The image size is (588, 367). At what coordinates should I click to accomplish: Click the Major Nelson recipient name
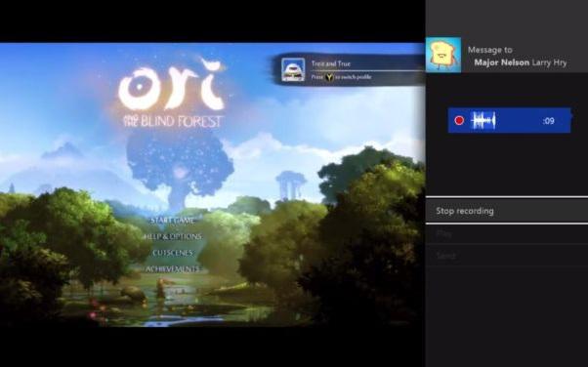502,62
